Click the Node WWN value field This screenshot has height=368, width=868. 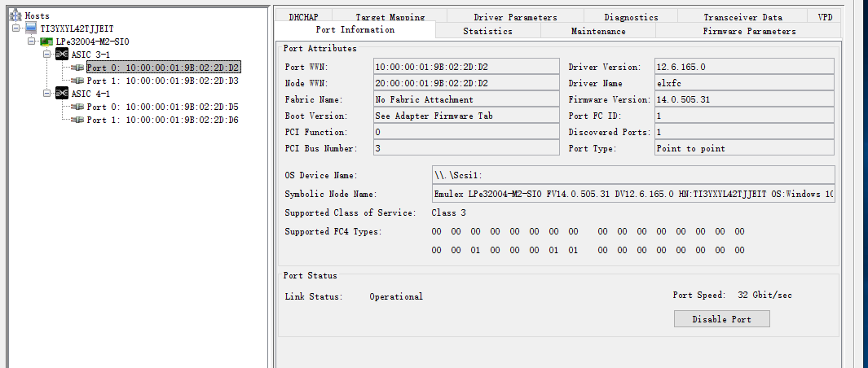click(466, 83)
